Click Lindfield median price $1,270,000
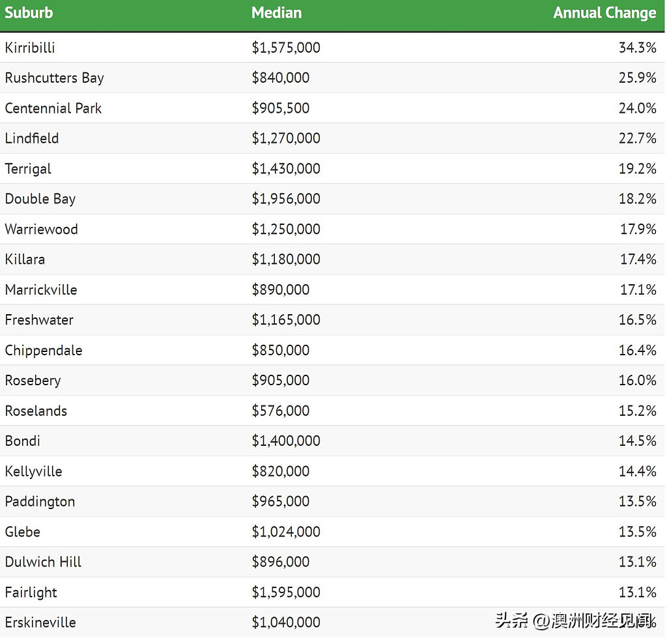This screenshot has width=667, height=644. 286,138
